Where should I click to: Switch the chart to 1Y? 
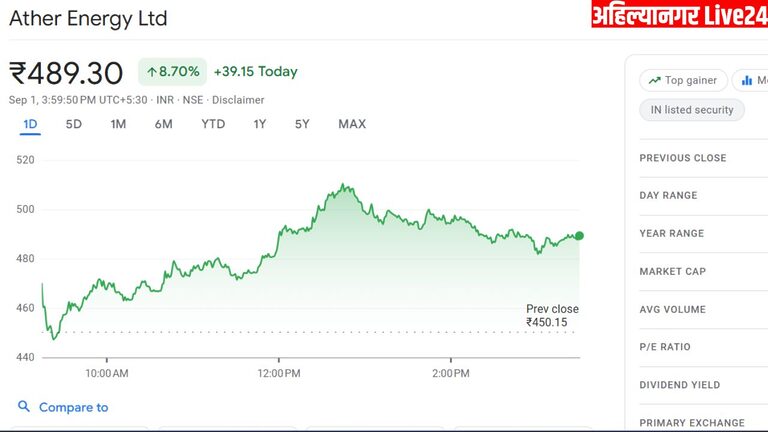(260, 124)
